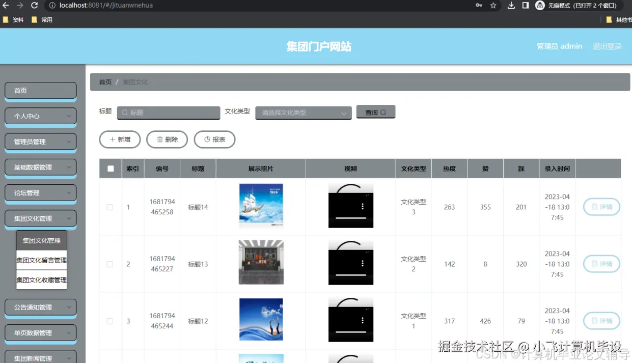Click the magnifier icon in 标题 search field
This screenshot has height=364, width=632.
(x=125, y=113)
